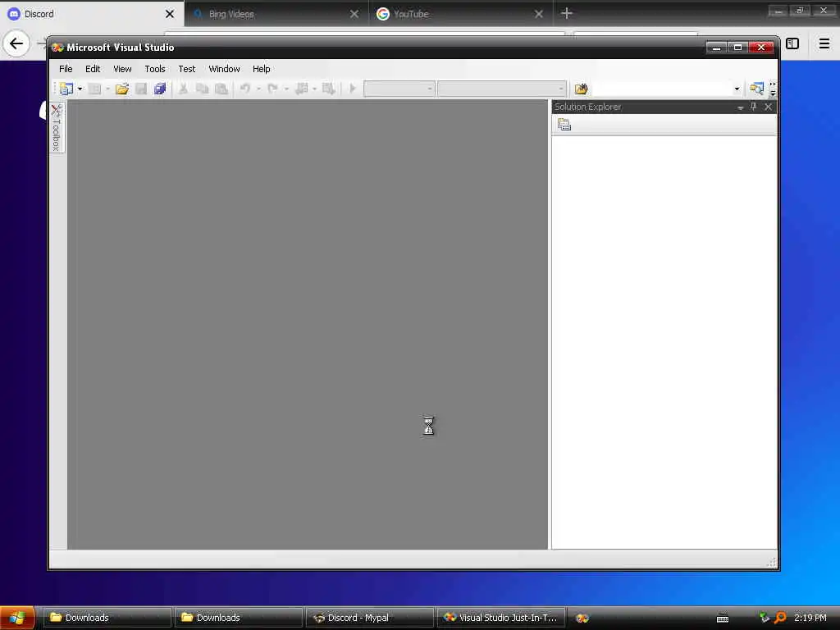Image resolution: width=840 pixels, height=630 pixels.
Task: Open the second Downloads taskbar button
Action: click(x=239, y=618)
